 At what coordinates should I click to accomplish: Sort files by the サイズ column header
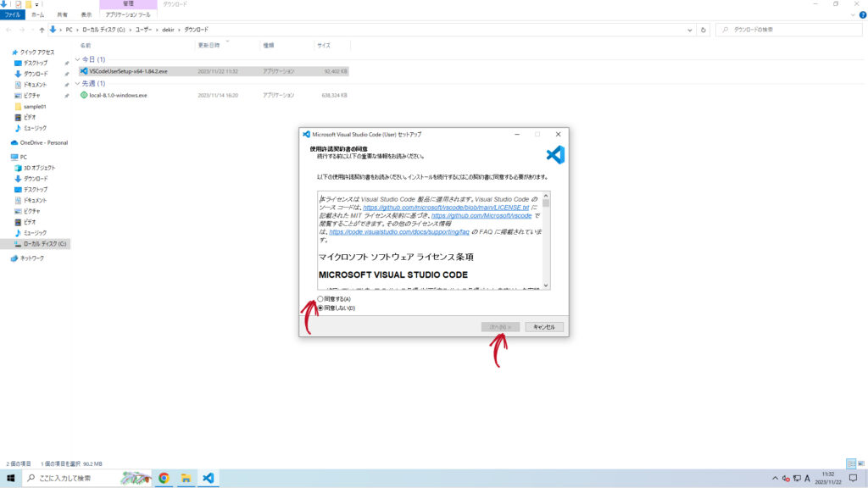click(x=324, y=46)
